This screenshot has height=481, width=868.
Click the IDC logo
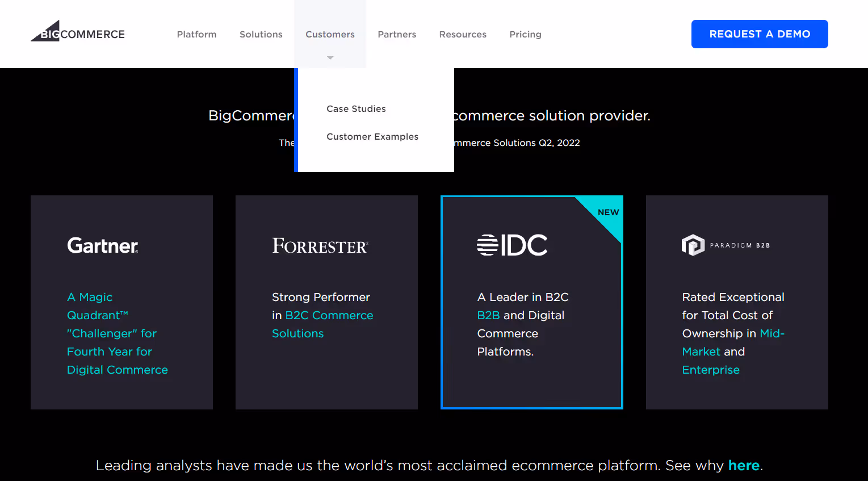point(513,244)
